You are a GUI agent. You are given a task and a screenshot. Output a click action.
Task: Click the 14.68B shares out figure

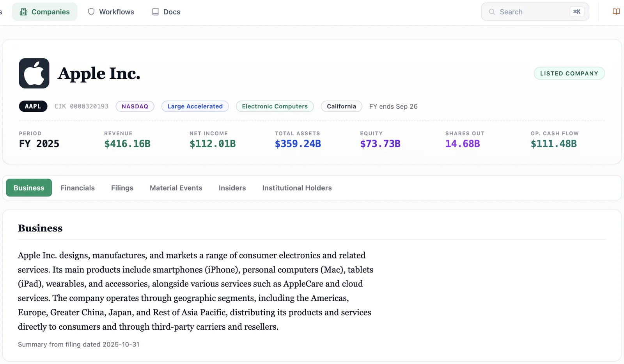coord(463,144)
